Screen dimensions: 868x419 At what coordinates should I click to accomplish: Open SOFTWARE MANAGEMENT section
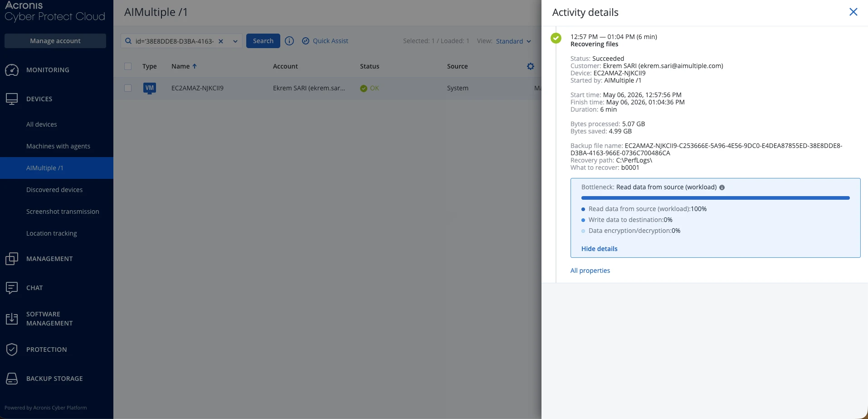pos(49,319)
